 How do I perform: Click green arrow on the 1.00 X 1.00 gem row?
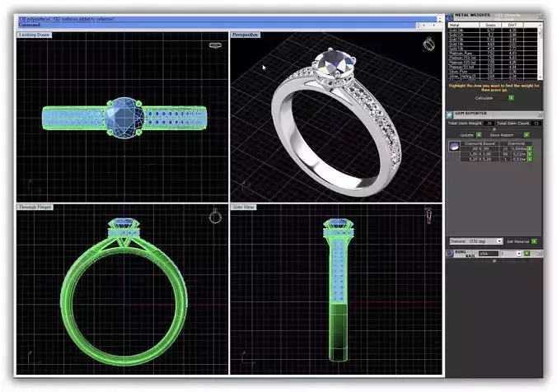click(x=530, y=154)
